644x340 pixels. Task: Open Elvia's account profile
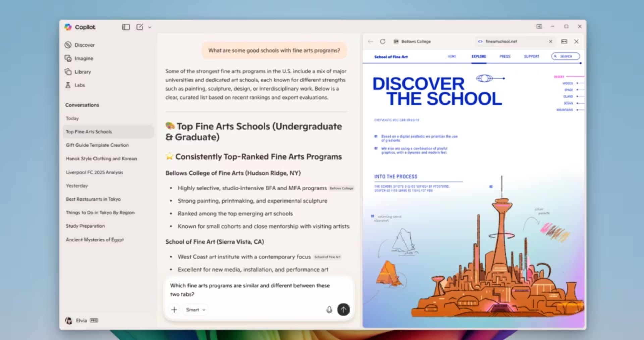[82, 320]
